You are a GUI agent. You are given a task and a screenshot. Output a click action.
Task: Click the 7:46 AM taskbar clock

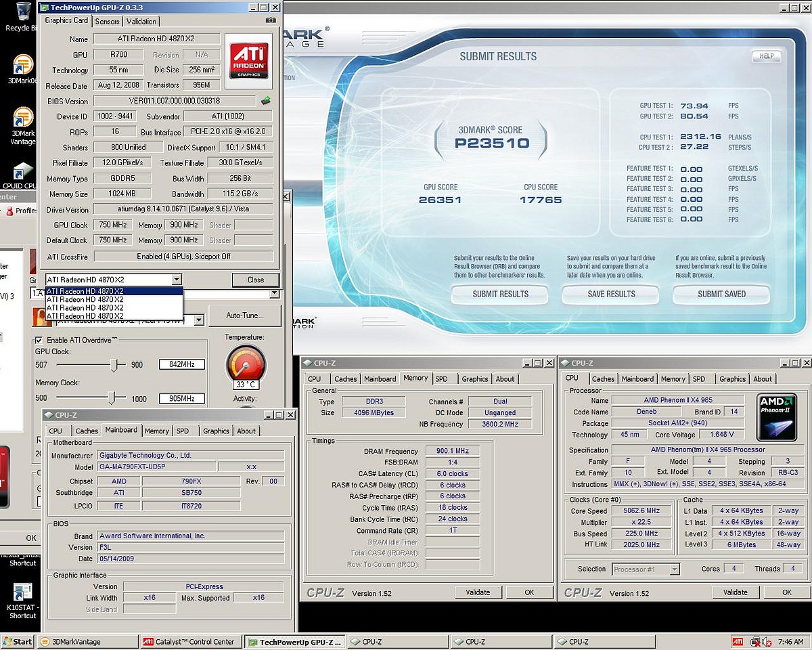tap(790, 642)
